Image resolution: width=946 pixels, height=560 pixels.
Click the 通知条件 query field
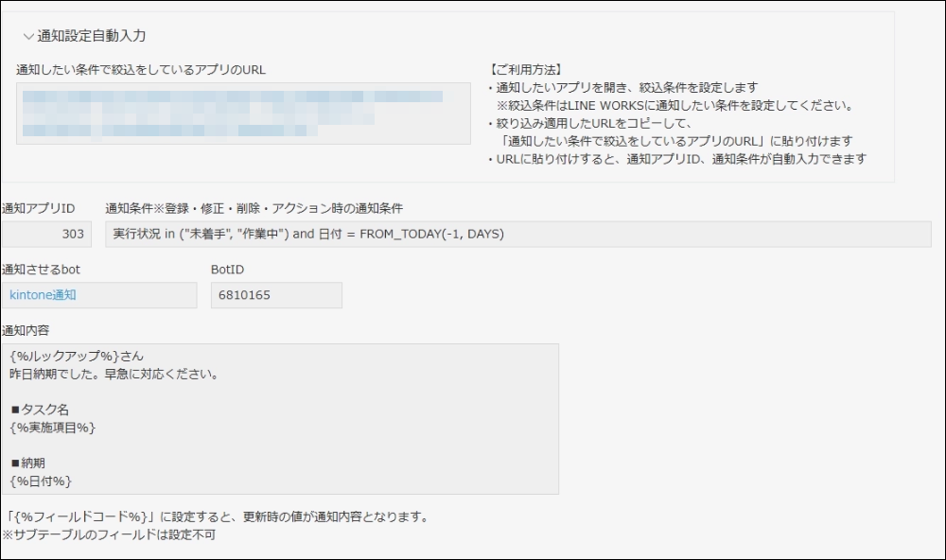point(518,235)
